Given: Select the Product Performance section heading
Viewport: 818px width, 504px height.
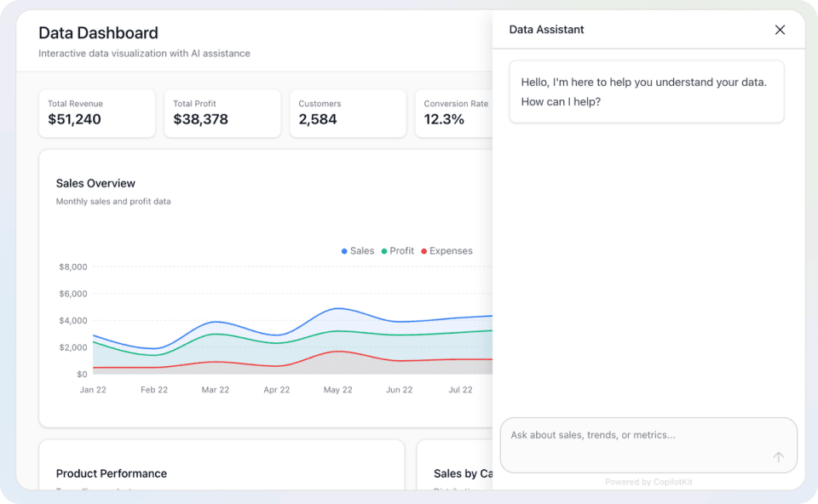Looking at the screenshot, I should (112, 473).
